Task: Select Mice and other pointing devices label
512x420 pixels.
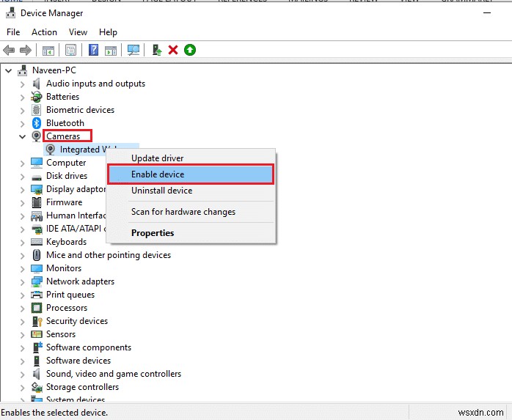Action: tap(109, 255)
